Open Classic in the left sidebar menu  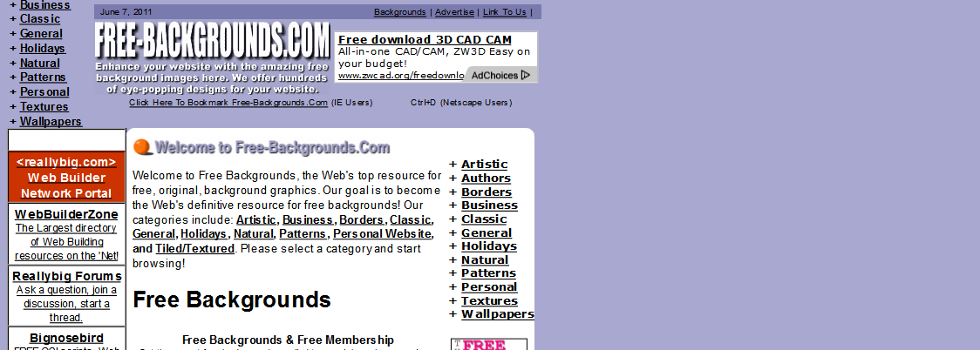(40, 18)
